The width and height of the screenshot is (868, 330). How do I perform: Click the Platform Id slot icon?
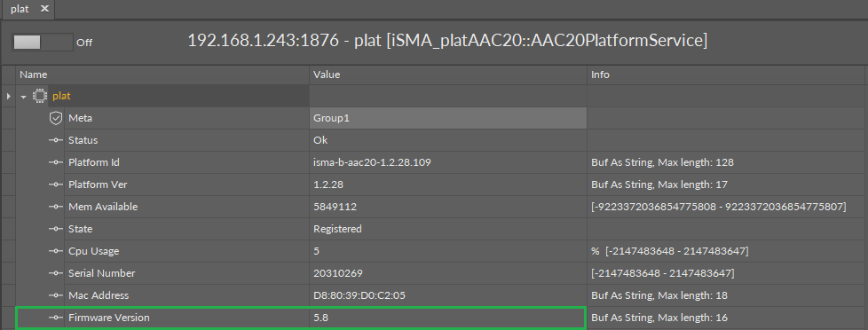click(55, 163)
